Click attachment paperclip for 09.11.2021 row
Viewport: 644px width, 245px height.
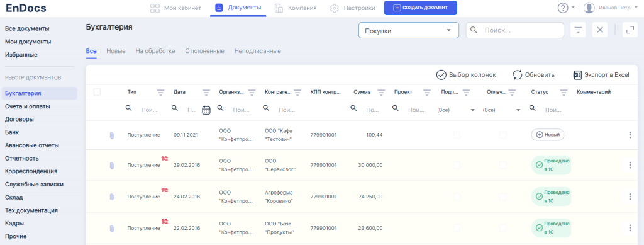[111, 135]
